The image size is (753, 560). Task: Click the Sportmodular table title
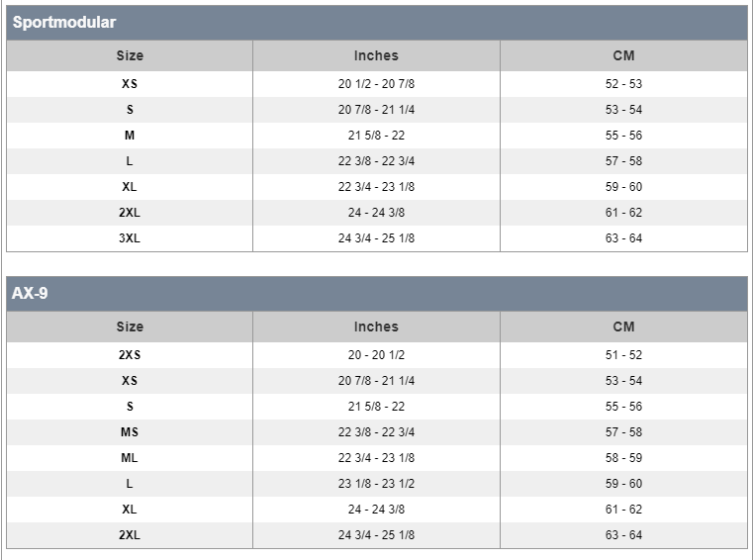pos(64,22)
